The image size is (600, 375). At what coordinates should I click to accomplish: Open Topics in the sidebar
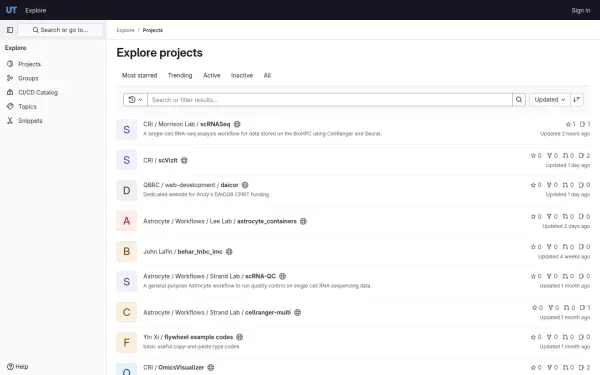click(x=27, y=106)
